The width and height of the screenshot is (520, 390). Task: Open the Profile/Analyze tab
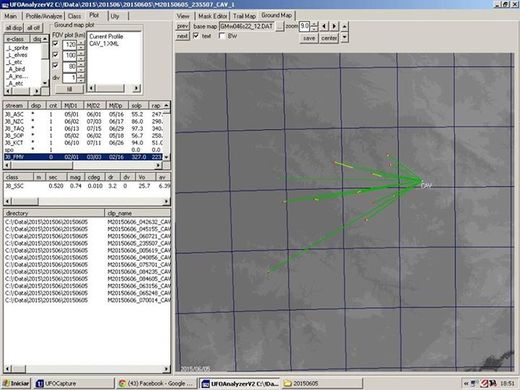tap(44, 16)
